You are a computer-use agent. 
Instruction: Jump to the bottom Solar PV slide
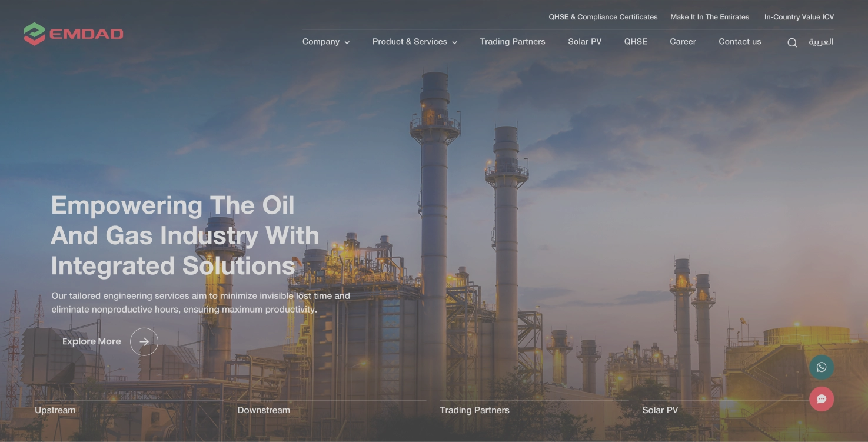660,410
